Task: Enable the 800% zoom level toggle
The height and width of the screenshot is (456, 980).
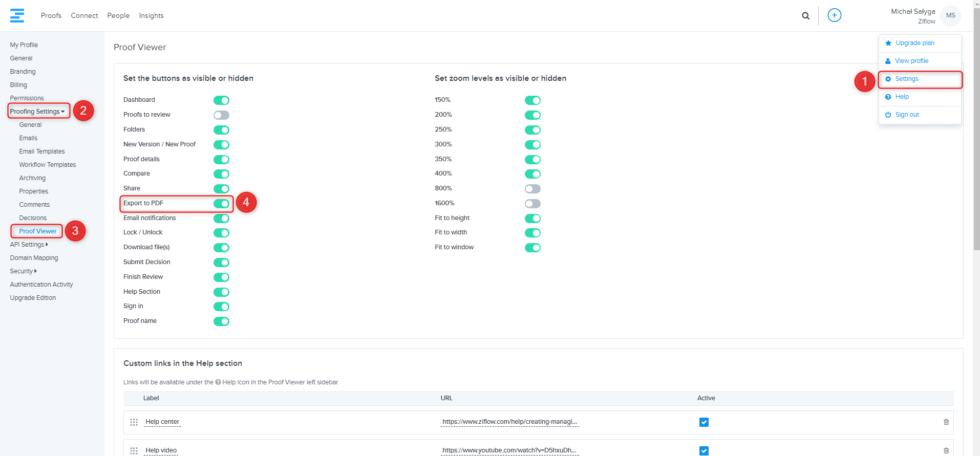Action: click(x=532, y=189)
